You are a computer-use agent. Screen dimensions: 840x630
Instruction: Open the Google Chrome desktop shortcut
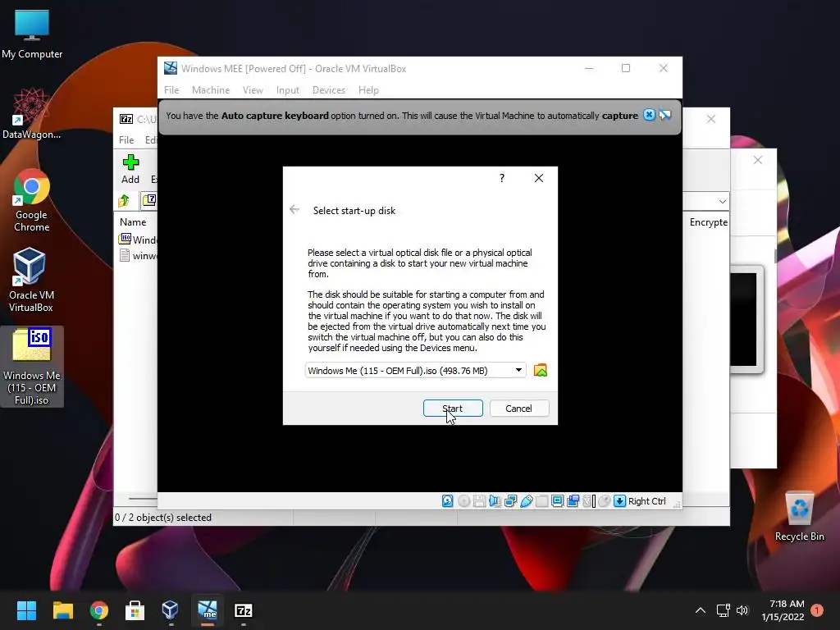click(32, 200)
